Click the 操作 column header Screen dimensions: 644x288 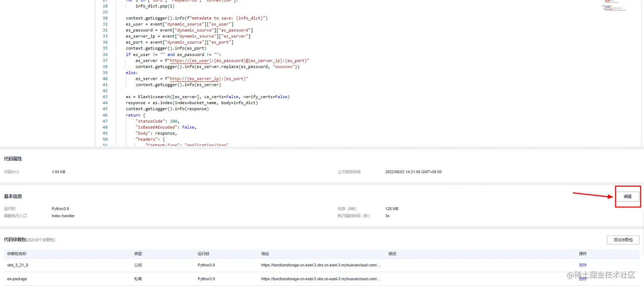(583, 254)
